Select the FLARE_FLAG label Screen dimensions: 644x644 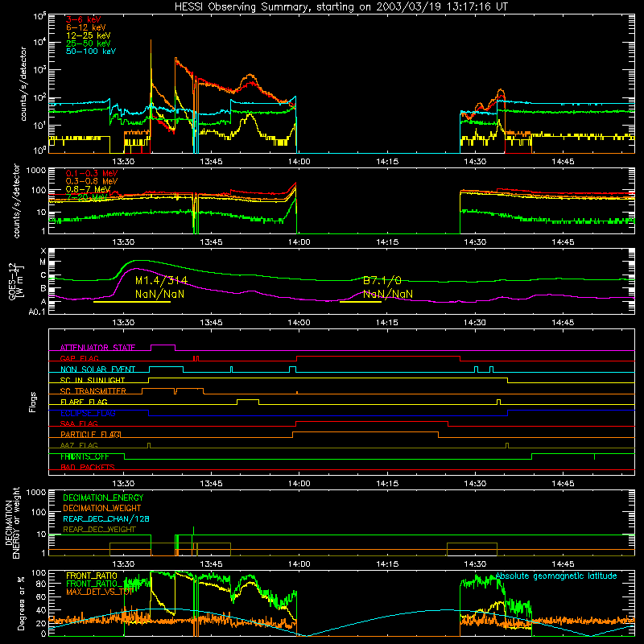[x=84, y=402]
